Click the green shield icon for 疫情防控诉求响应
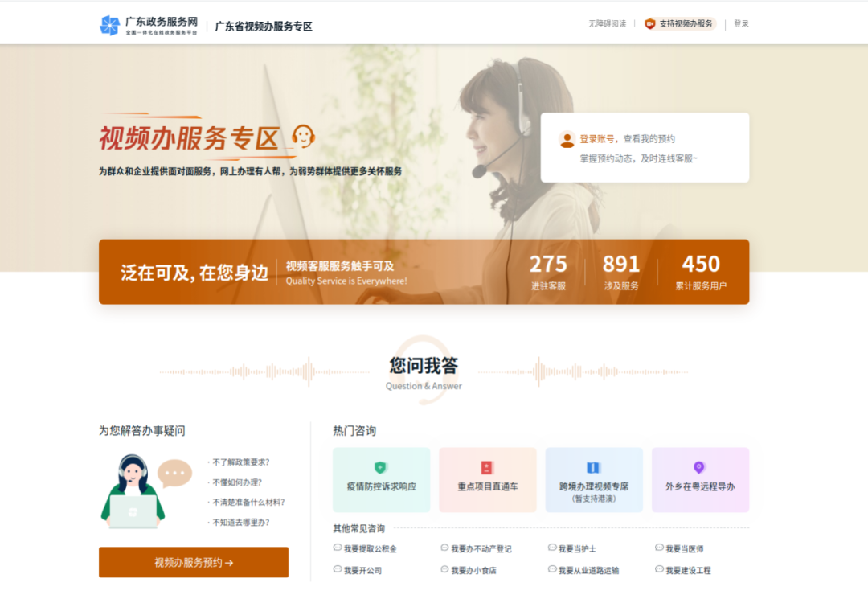The width and height of the screenshot is (868, 595). [381, 467]
